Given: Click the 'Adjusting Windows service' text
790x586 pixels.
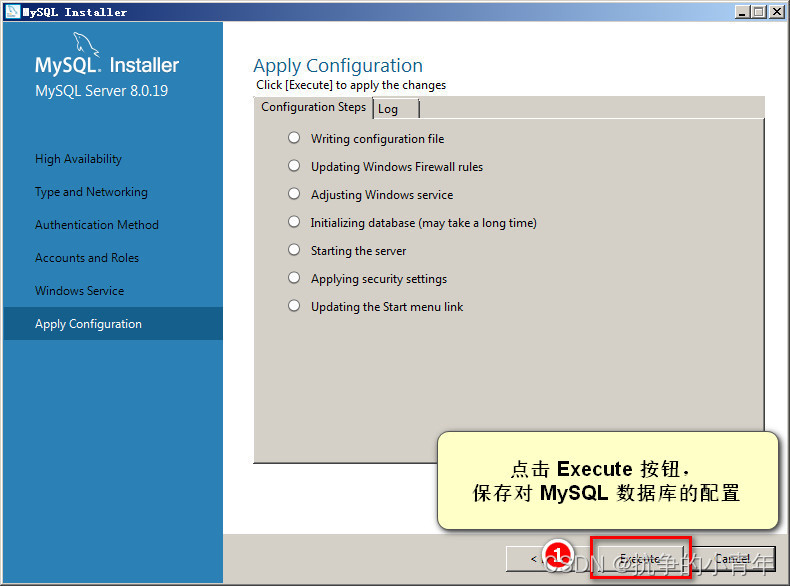Looking at the screenshot, I should pos(382,195).
